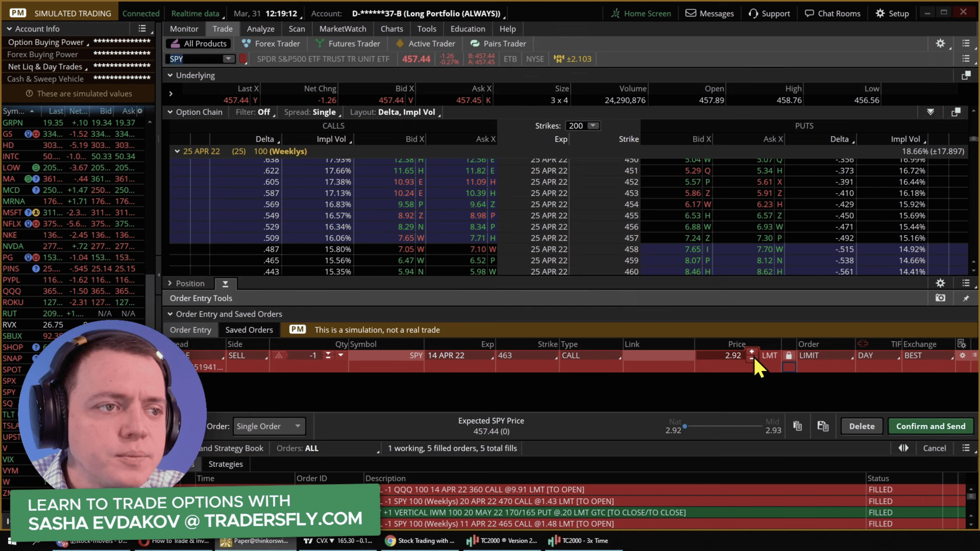Click the Nat–Mid price slider handle
Image resolution: width=980 pixels, height=551 pixels.
[685, 426]
